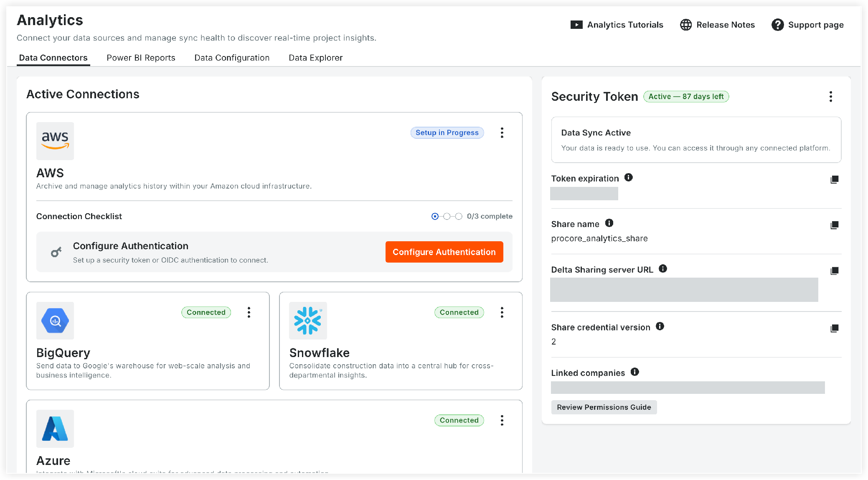Show info for Share credential version
This screenshot has width=868, height=480.
660,326
